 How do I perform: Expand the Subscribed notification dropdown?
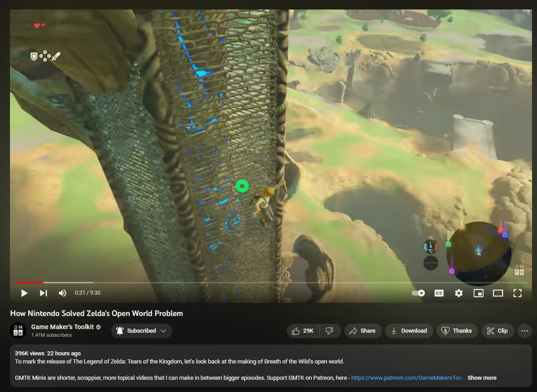141,331
